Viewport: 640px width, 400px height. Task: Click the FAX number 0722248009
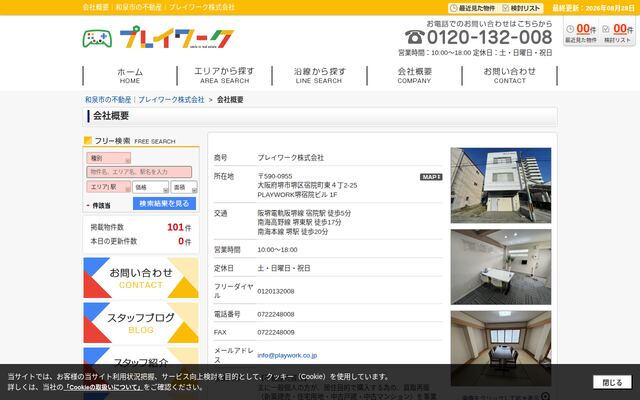pyautogui.click(x=276, y=332)
